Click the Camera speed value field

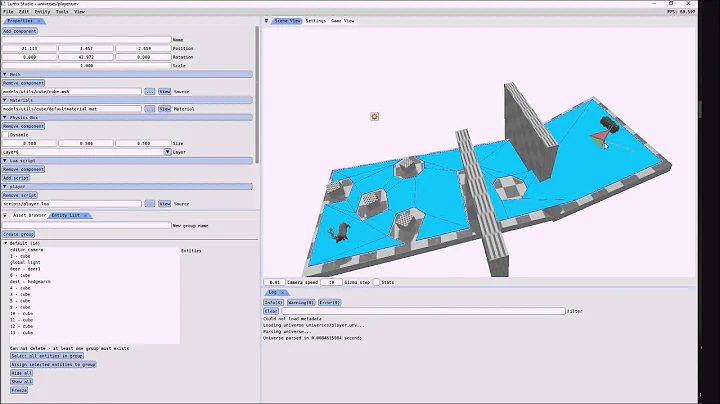(x=275, y=282)
